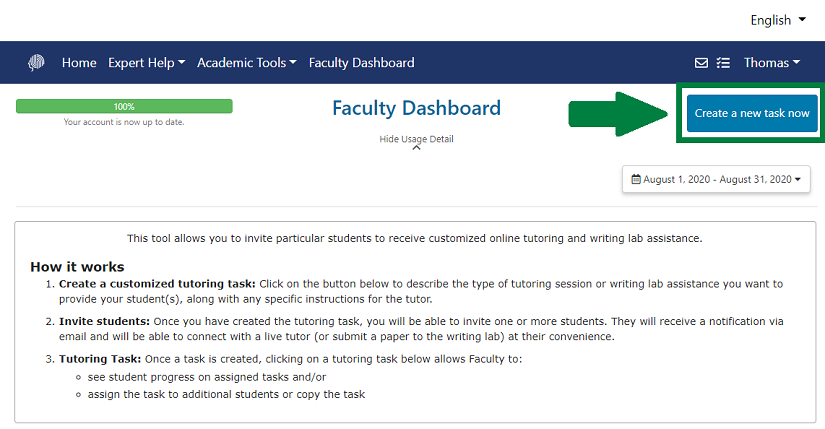This screenshot has width=825, height=429.
Task: Open the envelope messages icon
Action: point(702,63)
